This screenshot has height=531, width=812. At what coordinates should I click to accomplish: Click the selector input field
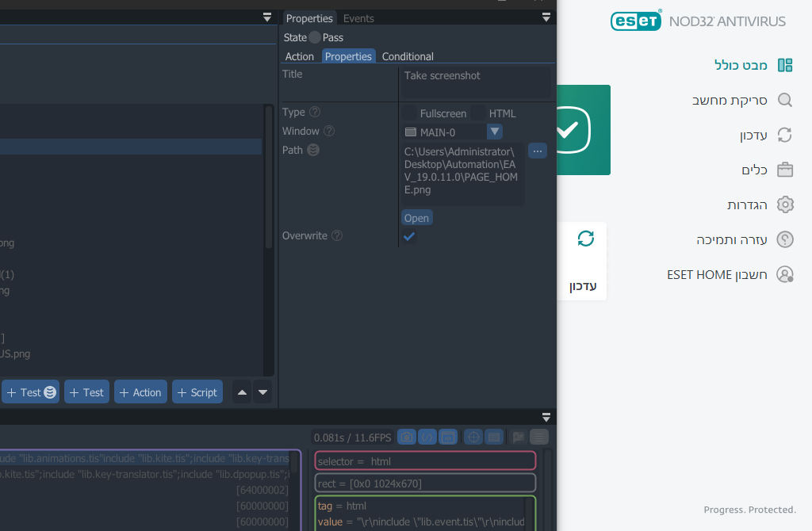coord(425,461)
